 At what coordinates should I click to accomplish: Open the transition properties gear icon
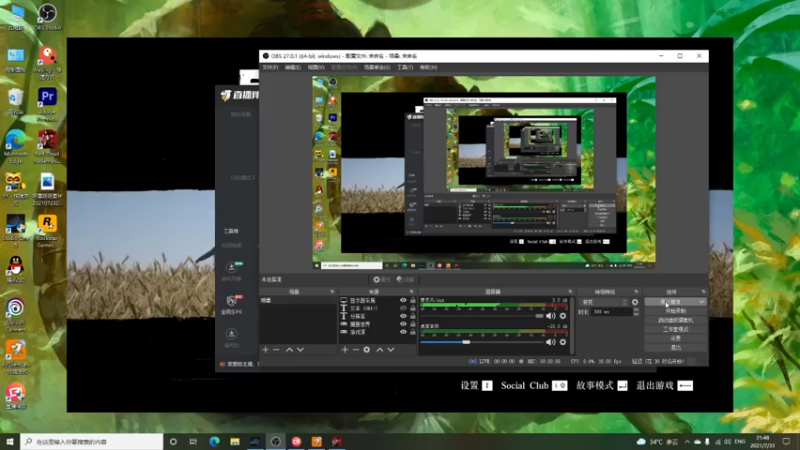coord(635,302)
